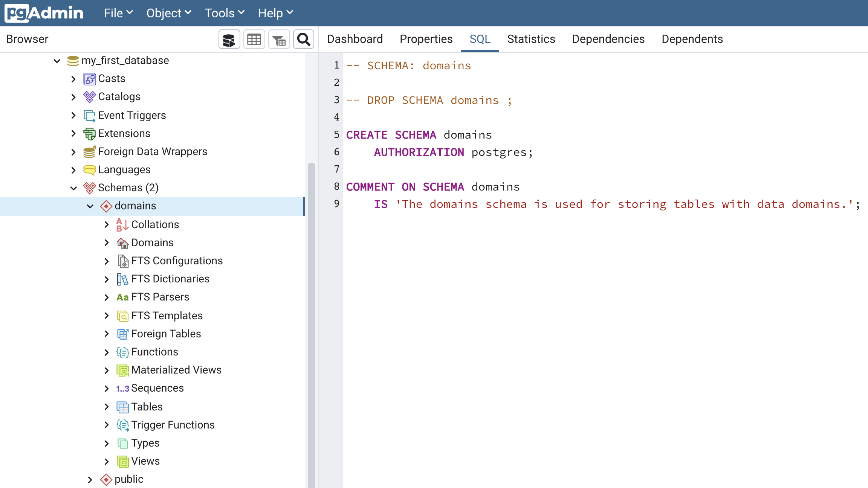Click the View Data grid icon
The image size is (868, 488).
(x=254, y=40)
